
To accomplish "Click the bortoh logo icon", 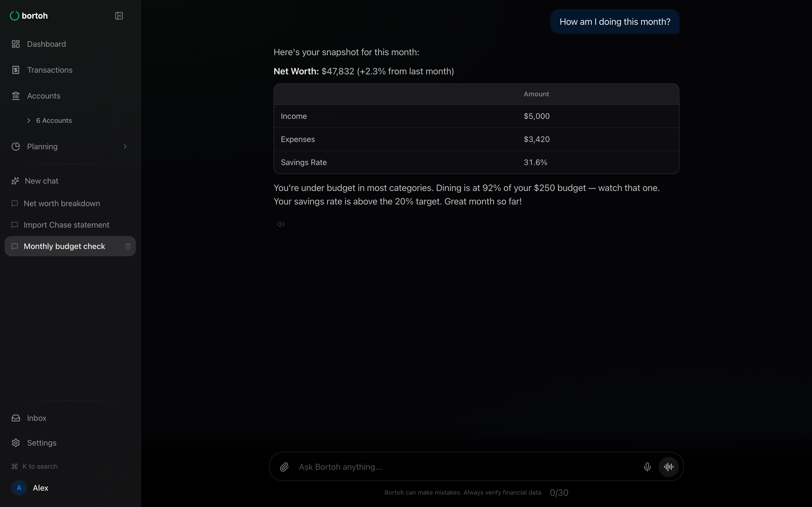I will pos(14,16).
